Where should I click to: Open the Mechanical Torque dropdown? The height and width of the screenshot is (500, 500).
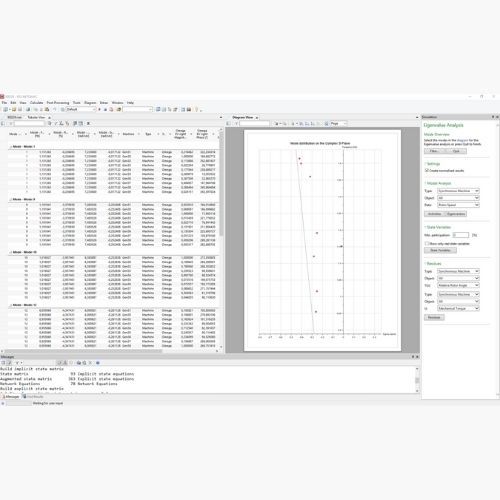point(458,309)
